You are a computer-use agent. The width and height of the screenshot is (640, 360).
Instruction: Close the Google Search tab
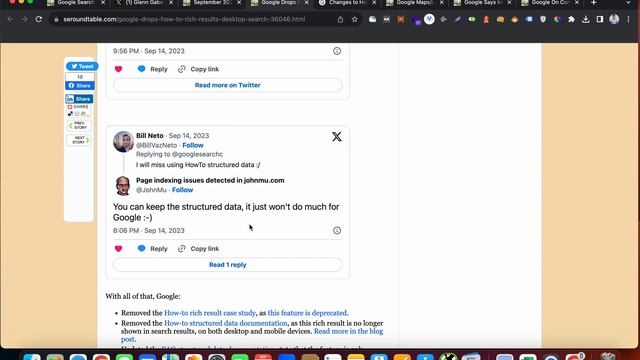pos(103,3)
